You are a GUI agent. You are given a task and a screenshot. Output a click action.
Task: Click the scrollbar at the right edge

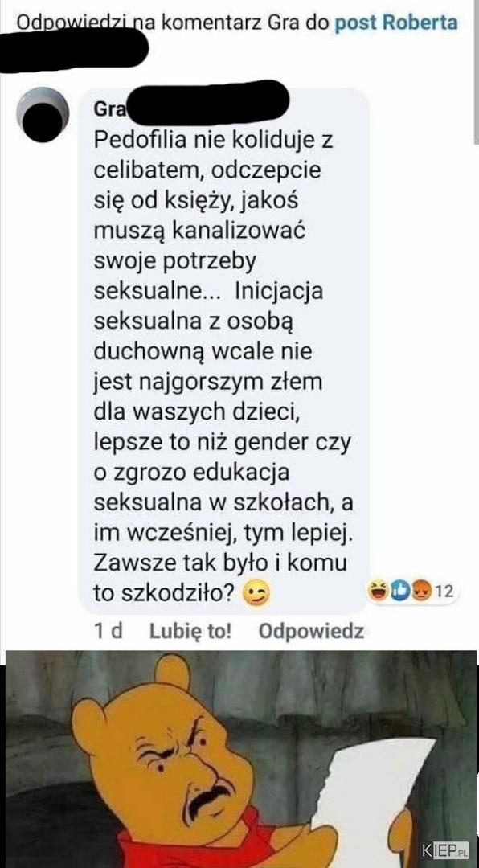(477, 72)
